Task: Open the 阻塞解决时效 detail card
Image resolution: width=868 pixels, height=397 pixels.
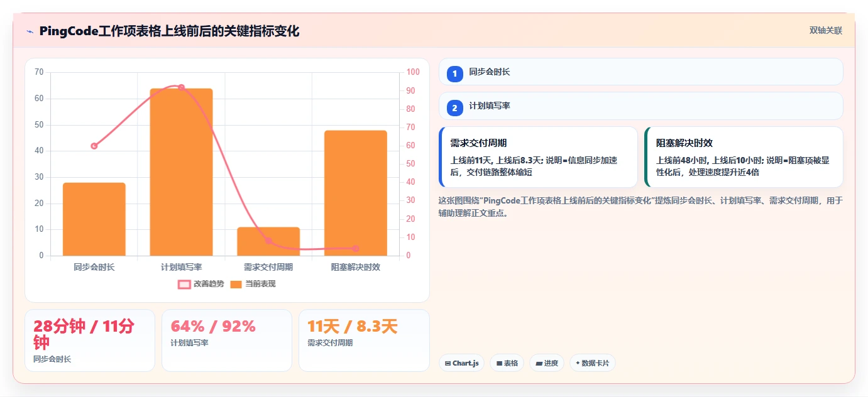Action: (744, 157)
